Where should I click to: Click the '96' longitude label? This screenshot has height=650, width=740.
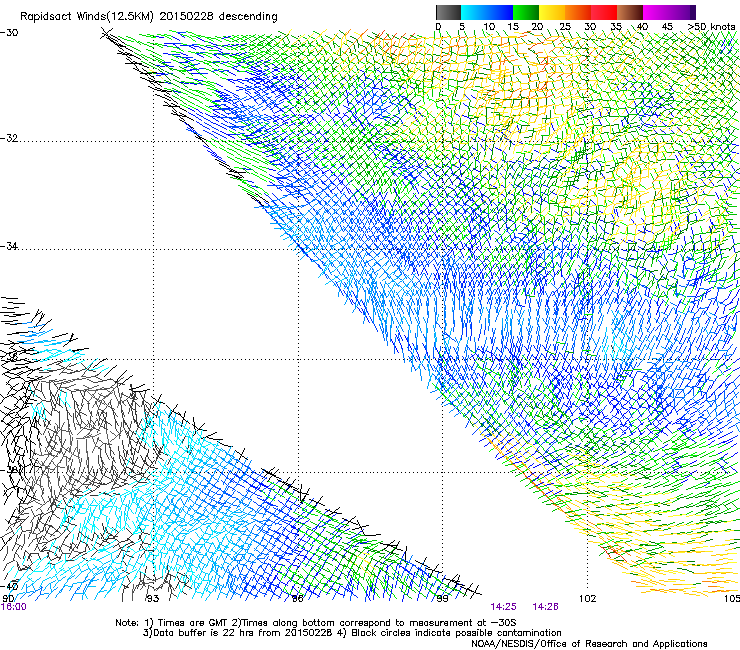point(297,599)
